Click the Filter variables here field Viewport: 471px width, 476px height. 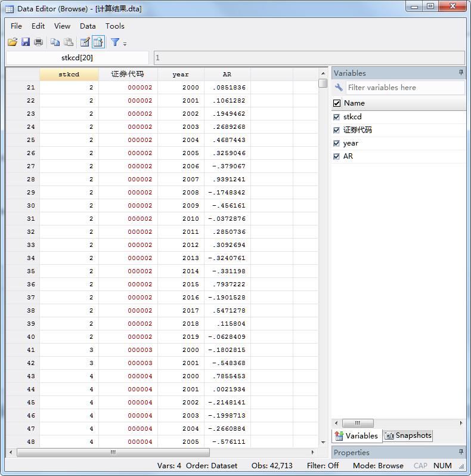click(404, 88)
